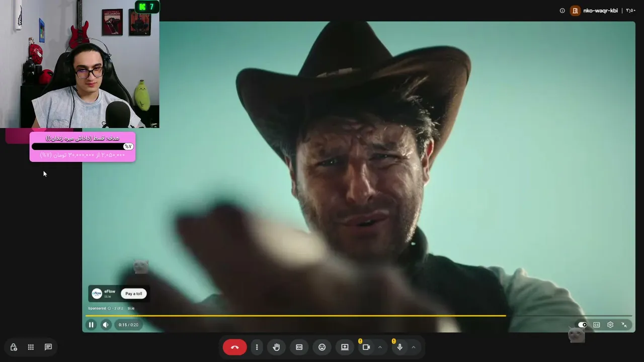Viewport: 644px width, 362px height.
Task: Open the eFlow advertiser logo
Action: 97,294
